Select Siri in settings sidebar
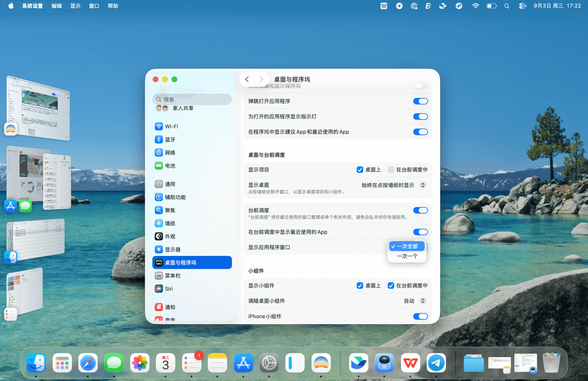Screen dimensions: 588x381 [x=169, y=289]
